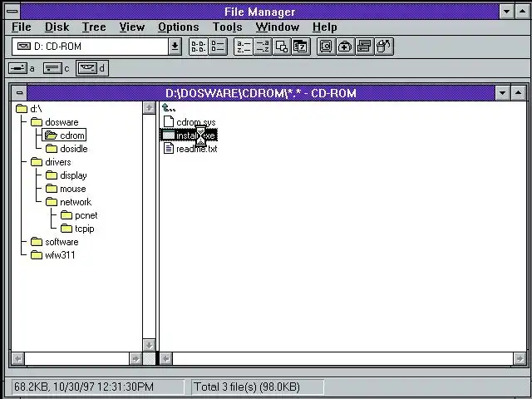This screenshot has width=532, height=399.
Task: Minimize the D:\DOSWARE\CDROM child window
Action: tap(502, 92)
